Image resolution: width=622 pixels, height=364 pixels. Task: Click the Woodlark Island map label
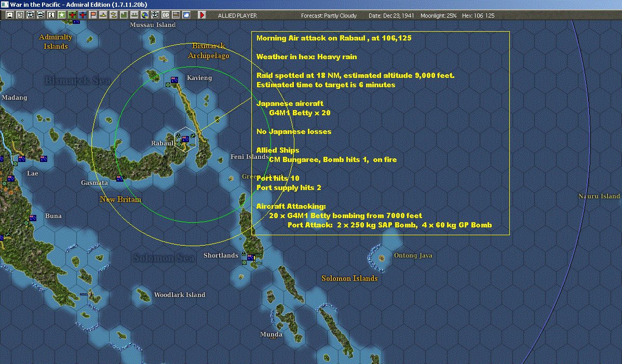(180, 294)
